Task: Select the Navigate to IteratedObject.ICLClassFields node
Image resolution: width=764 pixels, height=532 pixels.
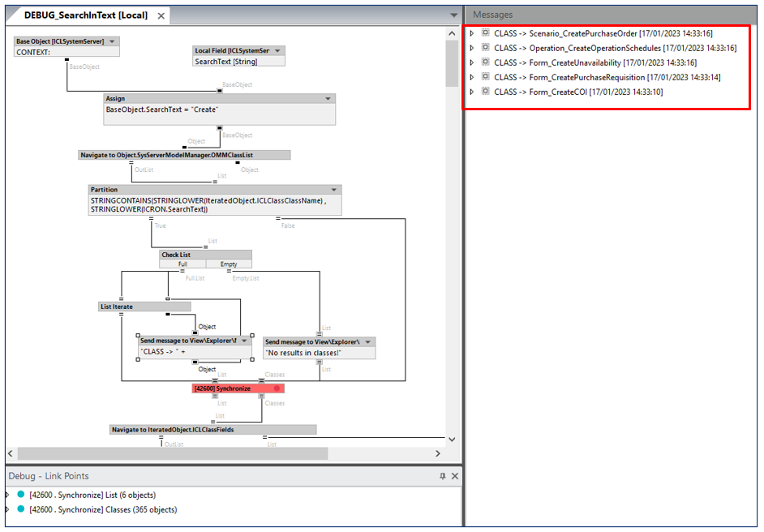Action: click(x=213, y=430)
